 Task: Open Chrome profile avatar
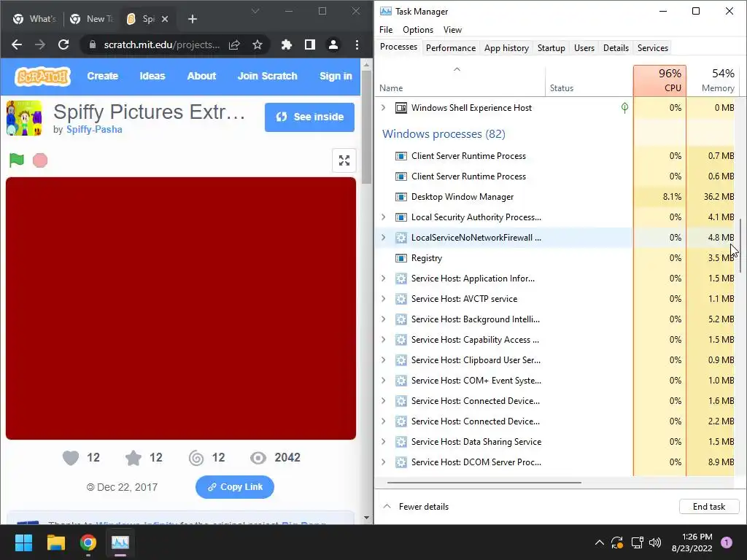(333, 44)
